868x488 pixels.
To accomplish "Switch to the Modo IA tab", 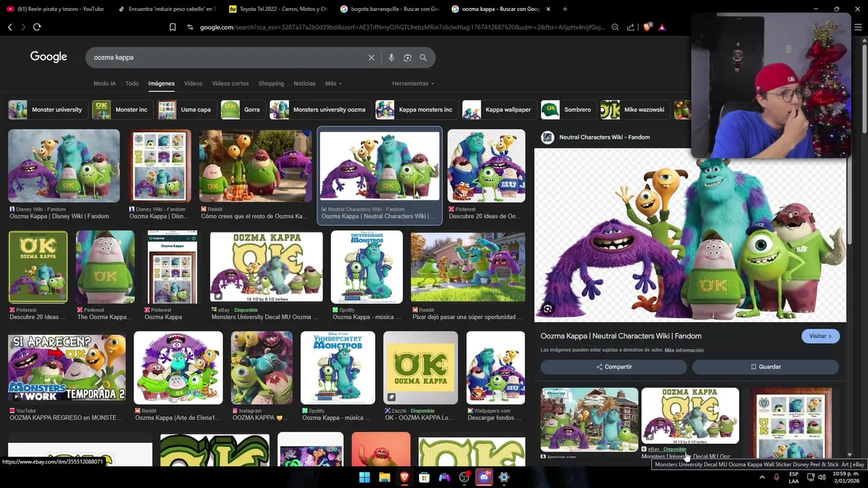I will click(x=104, y=83).
